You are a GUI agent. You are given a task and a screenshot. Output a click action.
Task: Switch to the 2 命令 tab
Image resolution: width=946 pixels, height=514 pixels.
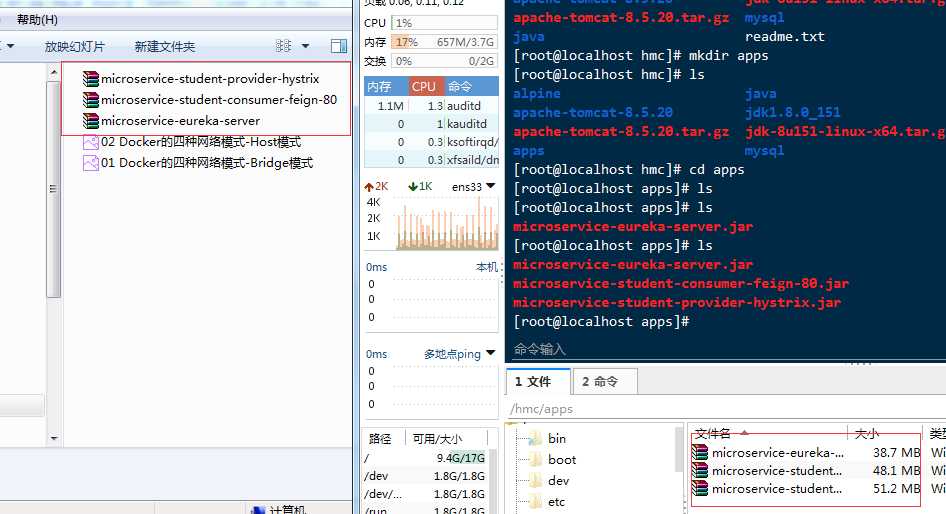[605, 381]
